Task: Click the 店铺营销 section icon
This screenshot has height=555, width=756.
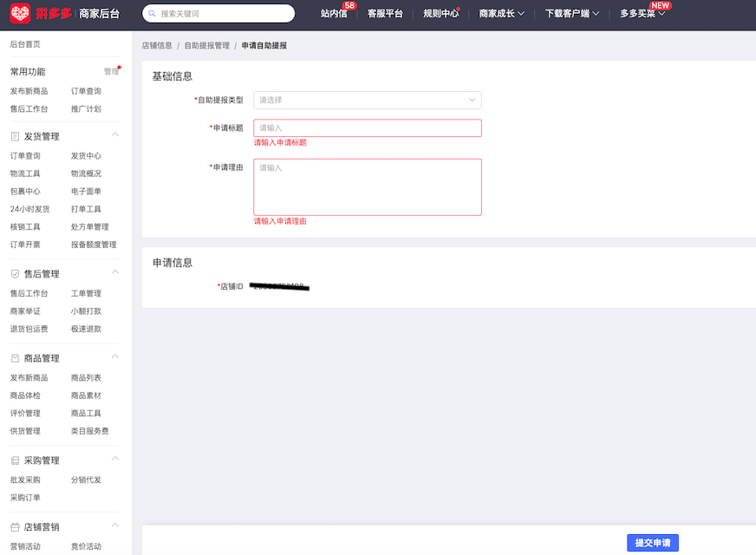Action: [15, 527]
